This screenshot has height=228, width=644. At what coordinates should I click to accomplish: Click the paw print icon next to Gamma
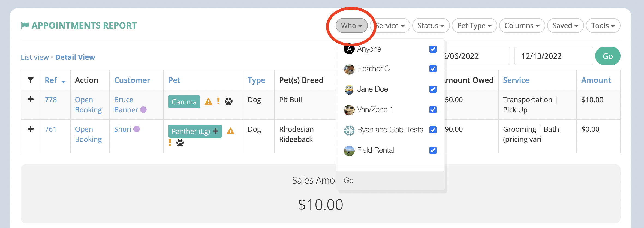tap(228, 102)
